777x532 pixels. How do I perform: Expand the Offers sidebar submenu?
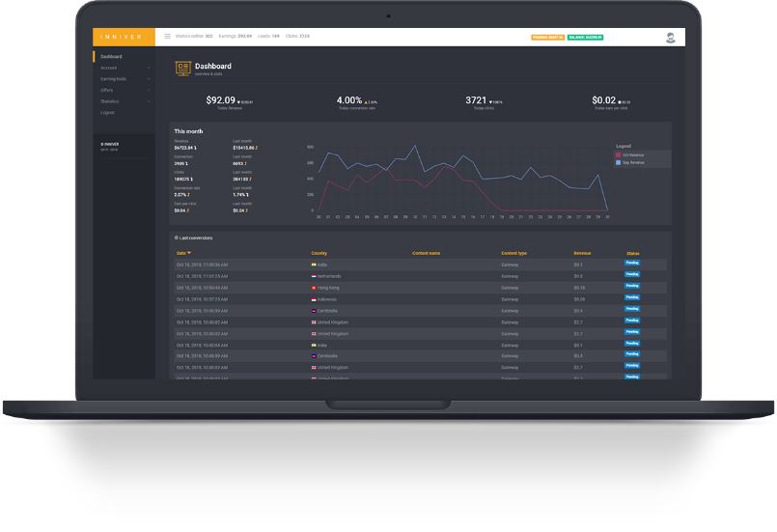click(x=148, y=90)
